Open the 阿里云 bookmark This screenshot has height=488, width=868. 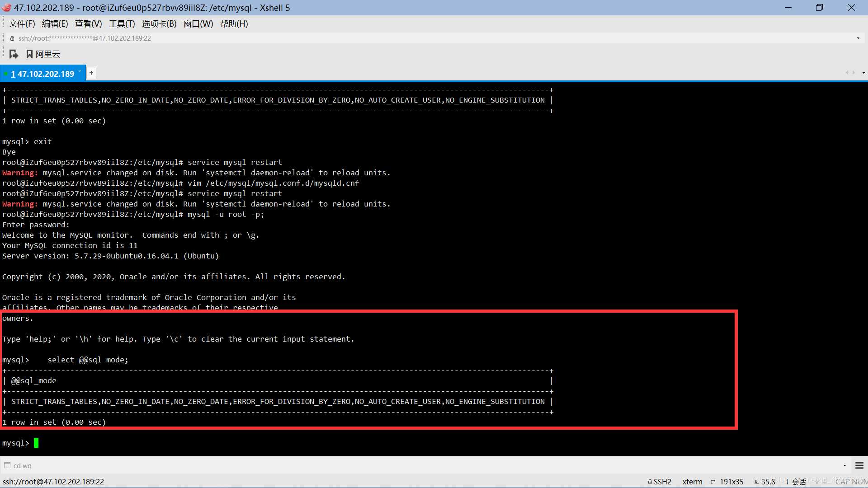tap(43, 54)
